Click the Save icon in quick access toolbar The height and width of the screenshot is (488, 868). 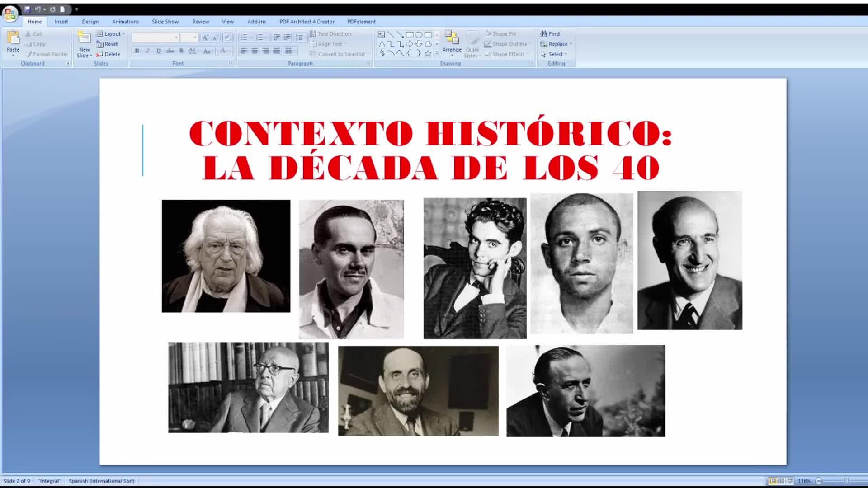[x=27, y=9]
